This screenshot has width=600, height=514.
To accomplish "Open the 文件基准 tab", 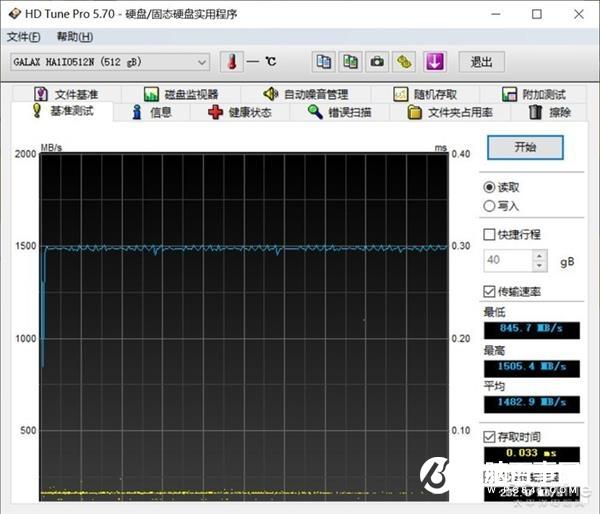I will tap(67, 94).
